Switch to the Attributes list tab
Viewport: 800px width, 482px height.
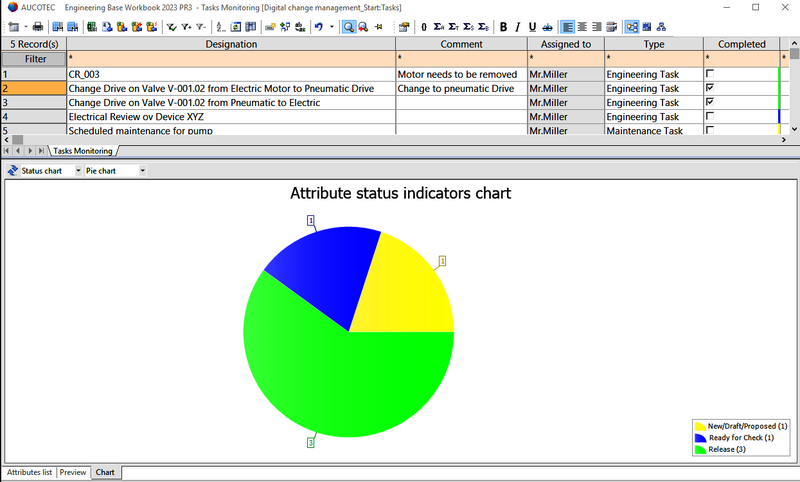tap(29, 472)
